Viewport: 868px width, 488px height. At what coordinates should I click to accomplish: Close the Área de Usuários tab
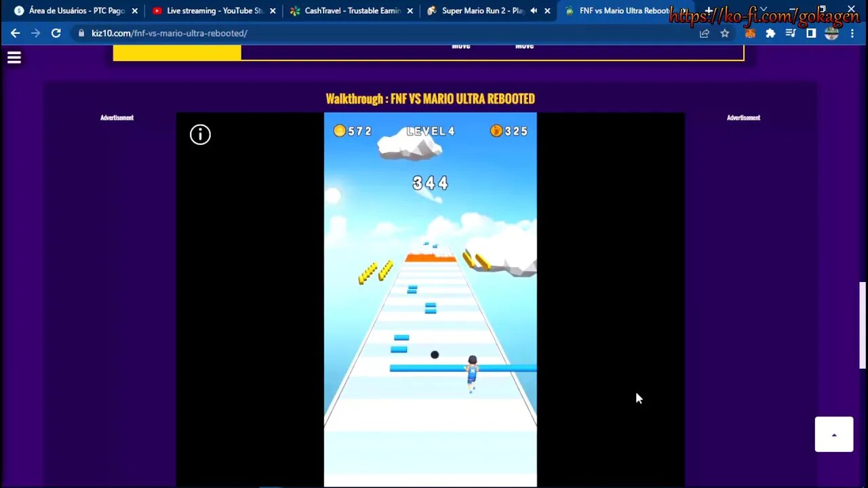(135, 11)
